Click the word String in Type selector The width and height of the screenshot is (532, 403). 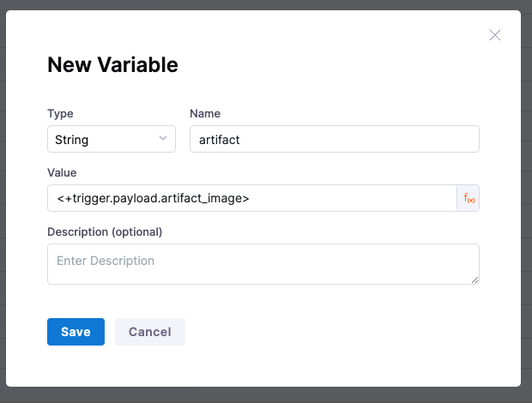coord(72,139)
